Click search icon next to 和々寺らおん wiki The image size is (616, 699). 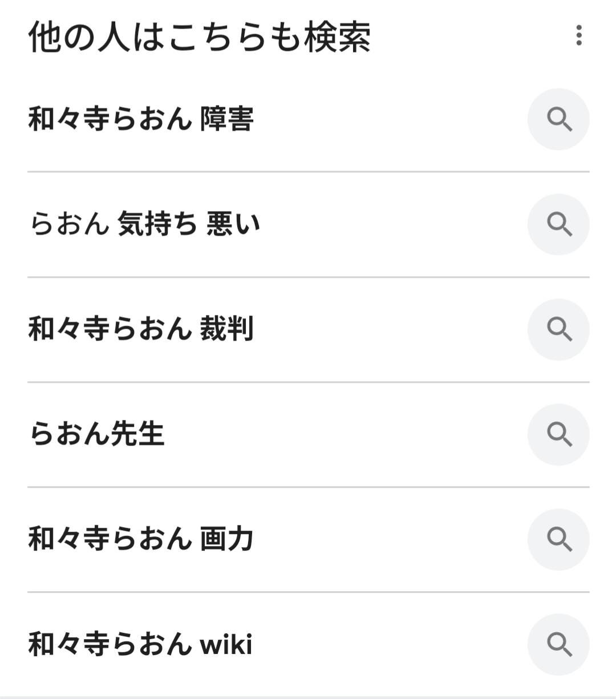(558, 644)
